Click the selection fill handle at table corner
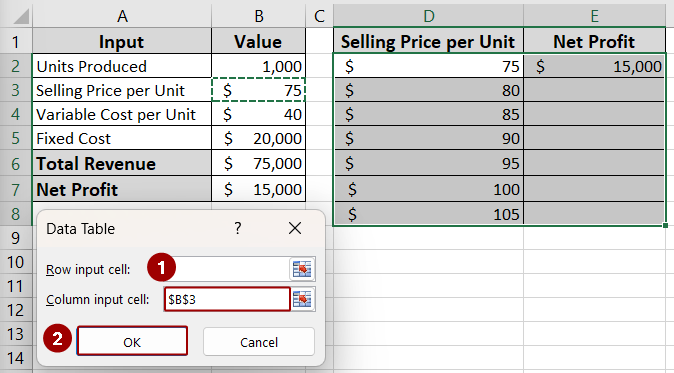 tap(665, 225)
